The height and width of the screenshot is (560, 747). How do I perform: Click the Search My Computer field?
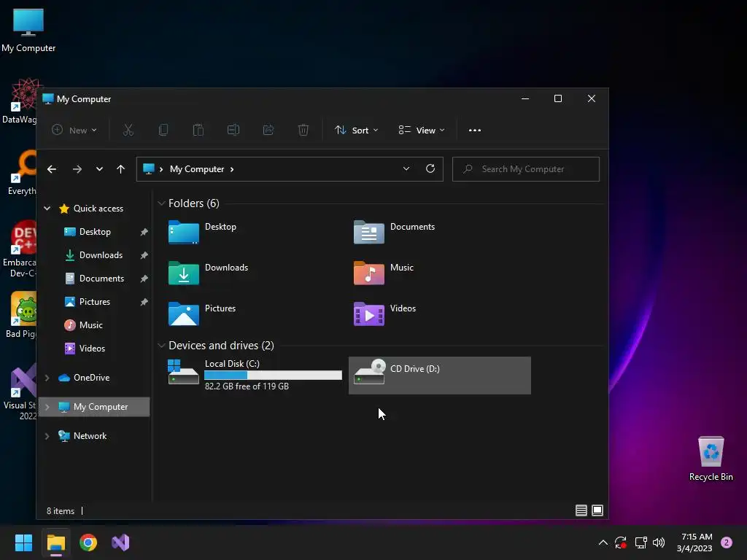(x=525, y=169)
